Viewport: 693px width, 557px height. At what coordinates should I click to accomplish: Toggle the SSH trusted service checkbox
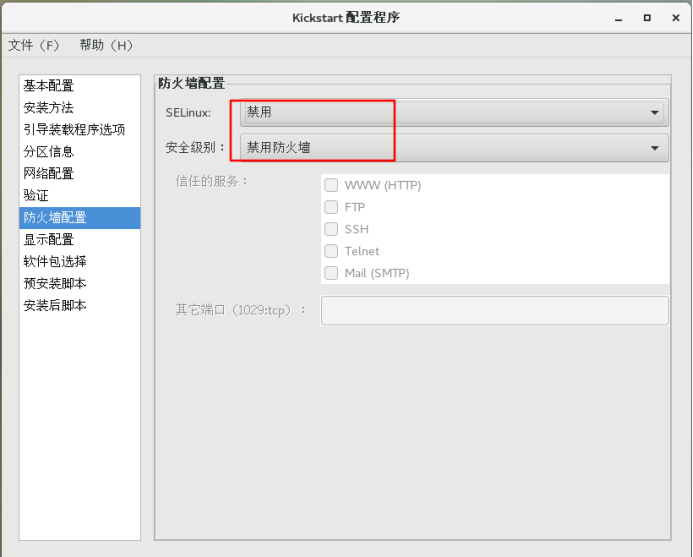[331, 229]
